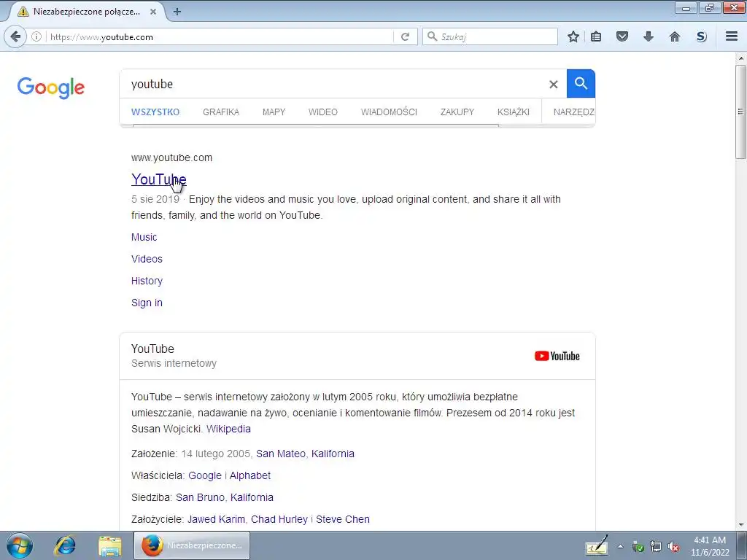The height and width of the screenshot is (560, 747).
Task: Follow the Chad Hurley link
Action: (x=279, y=519)
